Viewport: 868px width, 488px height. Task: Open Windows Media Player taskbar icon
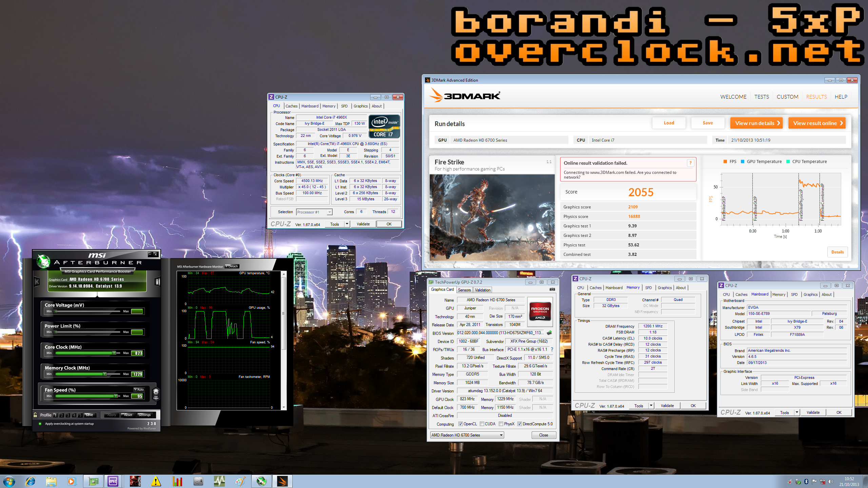(x=71, y=481)
